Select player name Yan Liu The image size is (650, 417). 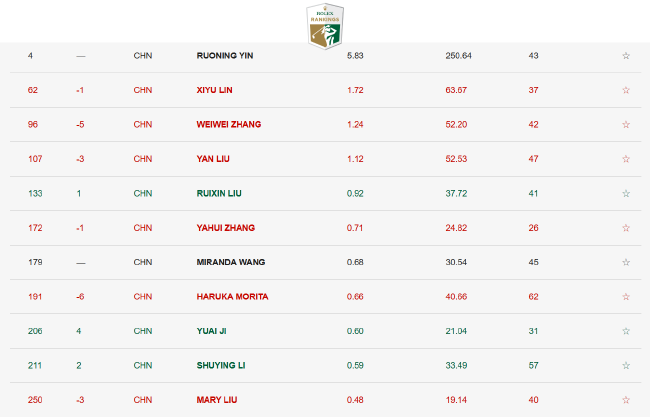[x=213, y=159]
